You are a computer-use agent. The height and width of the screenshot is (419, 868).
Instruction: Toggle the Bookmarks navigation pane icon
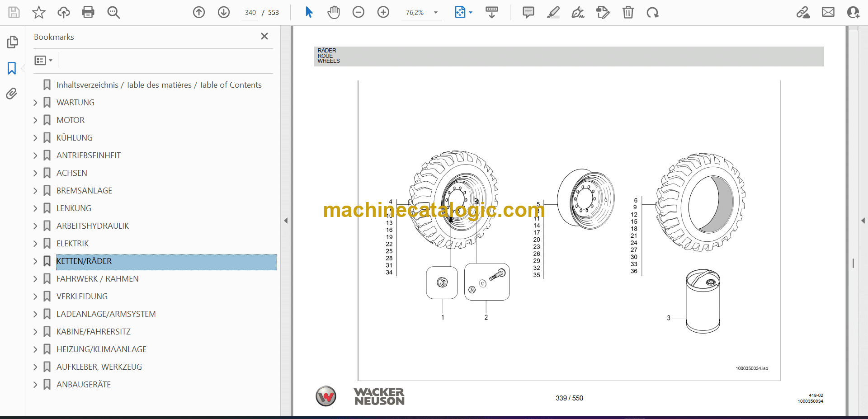(x=12, y=68)
